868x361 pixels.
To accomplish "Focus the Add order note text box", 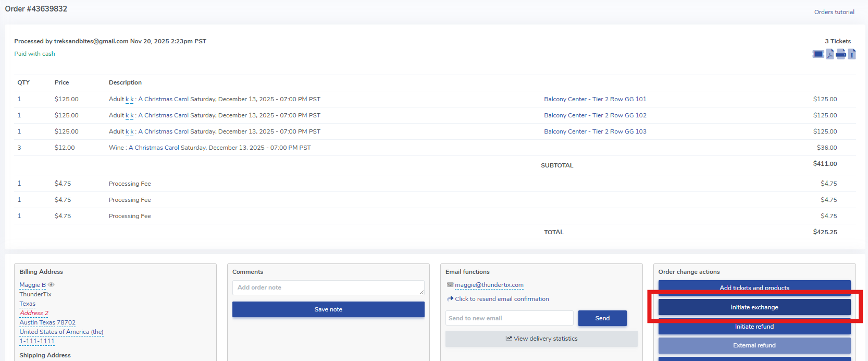I will click(328, 287).
